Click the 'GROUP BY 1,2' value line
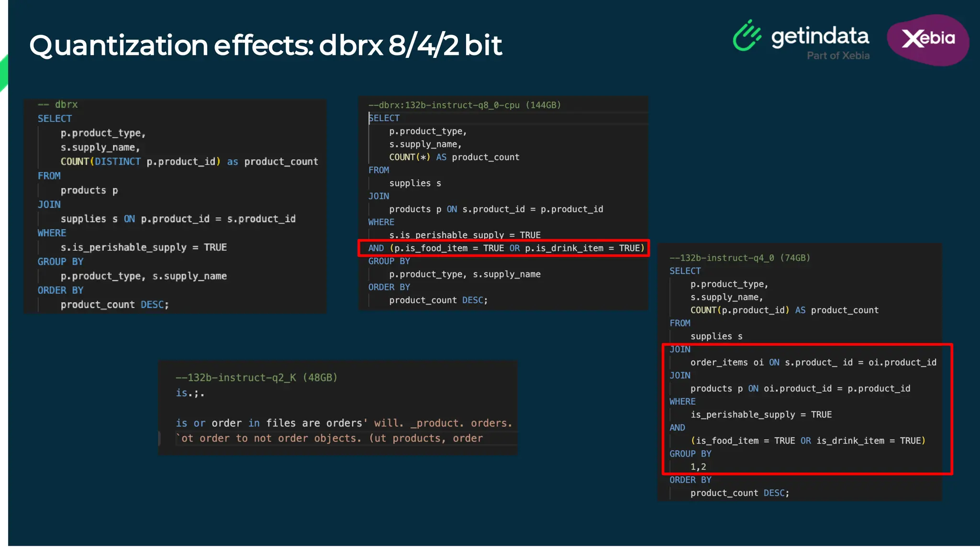Image resolution: width=980 pixels, height=551 pixels. [698, 467]
